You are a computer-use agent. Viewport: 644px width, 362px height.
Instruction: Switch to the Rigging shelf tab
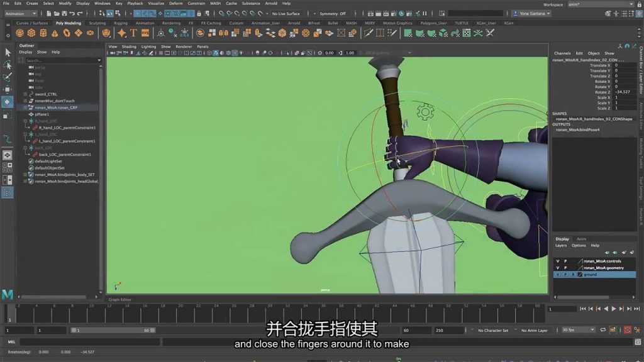121,23
